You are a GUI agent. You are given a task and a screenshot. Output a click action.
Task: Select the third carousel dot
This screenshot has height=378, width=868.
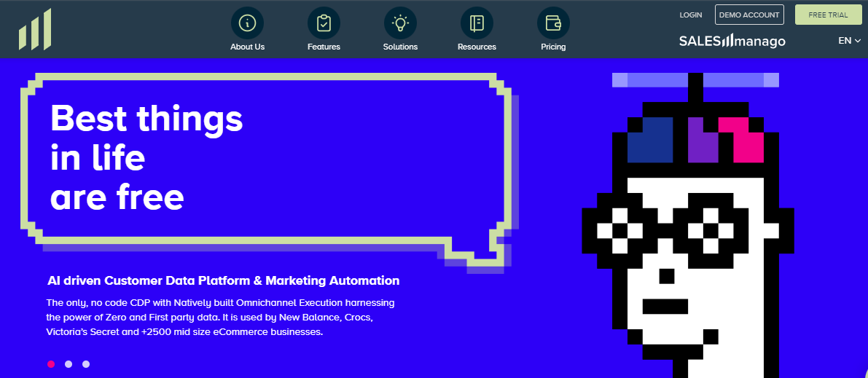pos(86,364)
